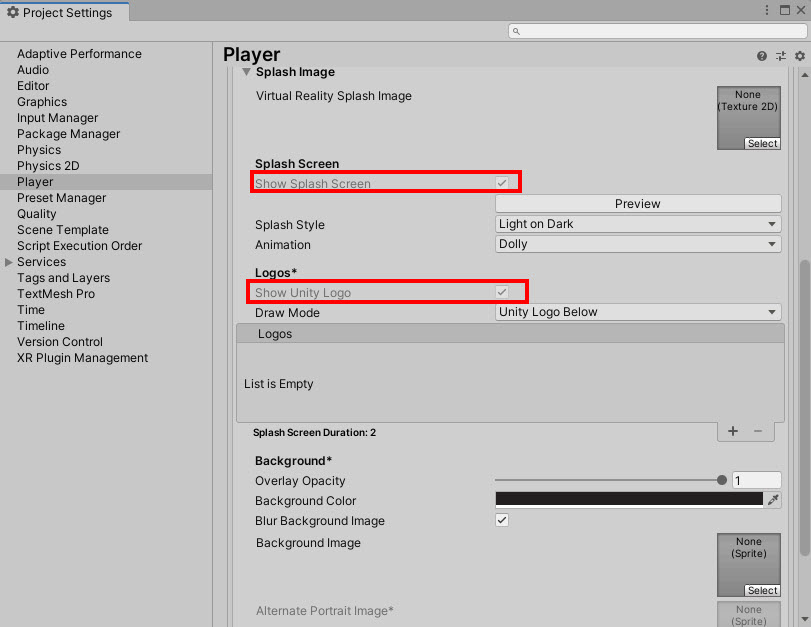Screen dimensions: 811x627
Task: Collapse the Splash Image section
Action: [x=247, y=72]
